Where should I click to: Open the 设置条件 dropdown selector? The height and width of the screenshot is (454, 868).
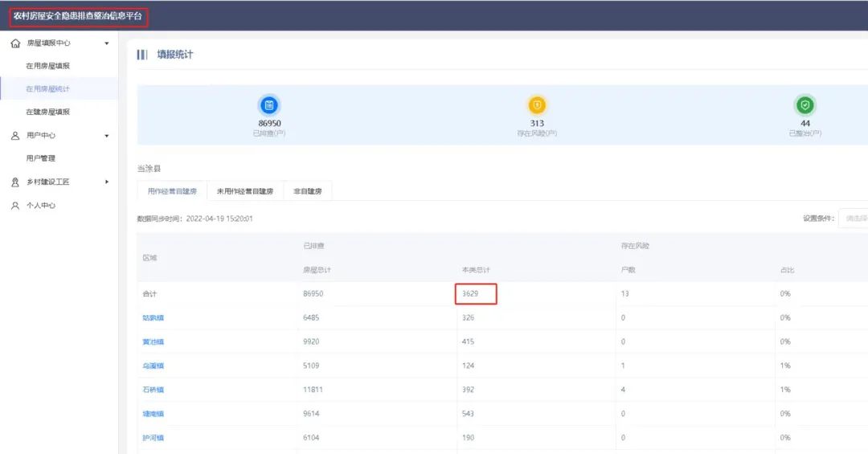click(854, 219)
